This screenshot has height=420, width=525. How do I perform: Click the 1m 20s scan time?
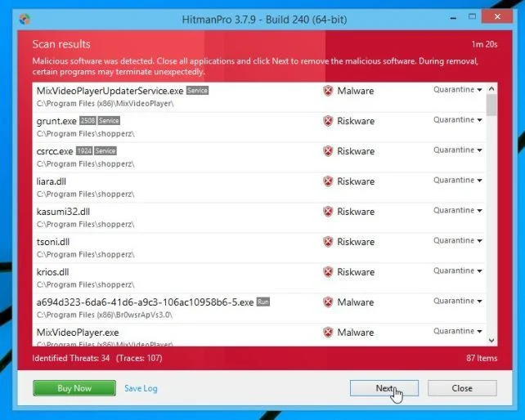click(x=484, y=44)
